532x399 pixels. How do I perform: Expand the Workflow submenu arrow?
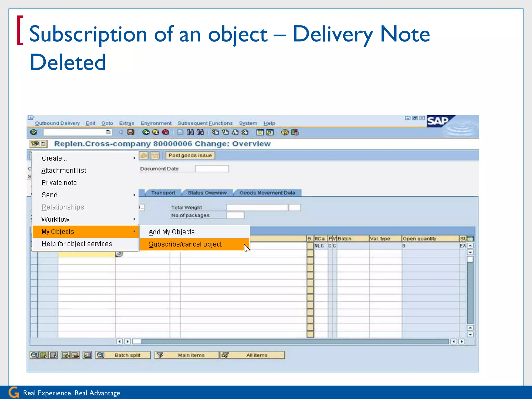tap(134, 219)
